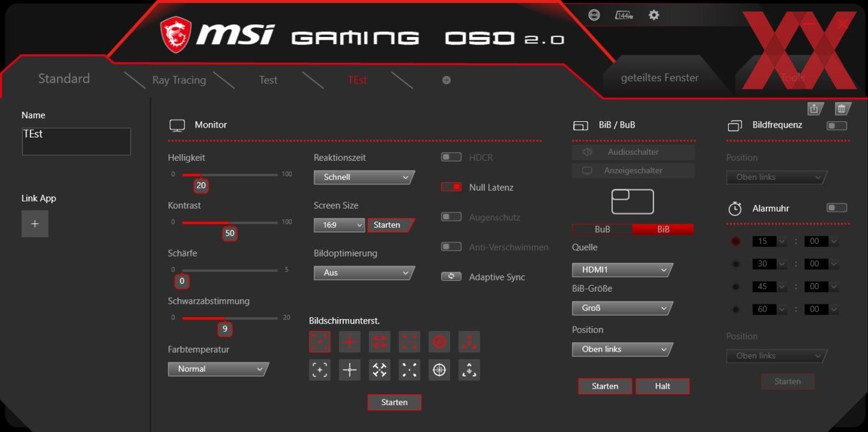Choose the red four-dot crosshair

[409, 342]
